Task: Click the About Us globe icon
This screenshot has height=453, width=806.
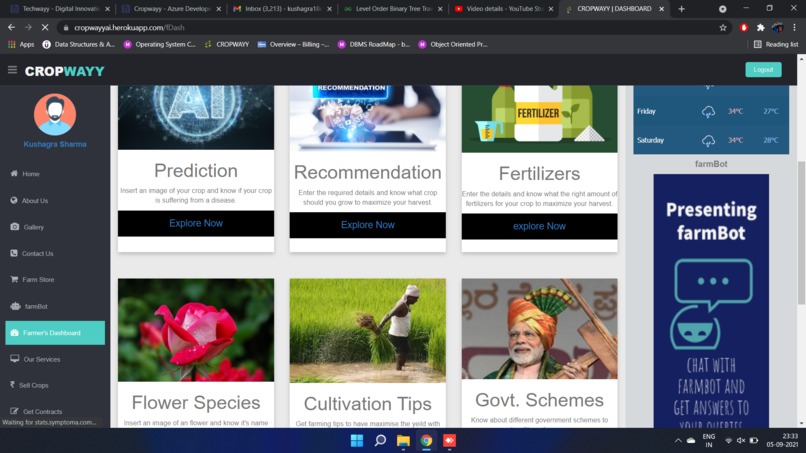Action: (14, 200)
